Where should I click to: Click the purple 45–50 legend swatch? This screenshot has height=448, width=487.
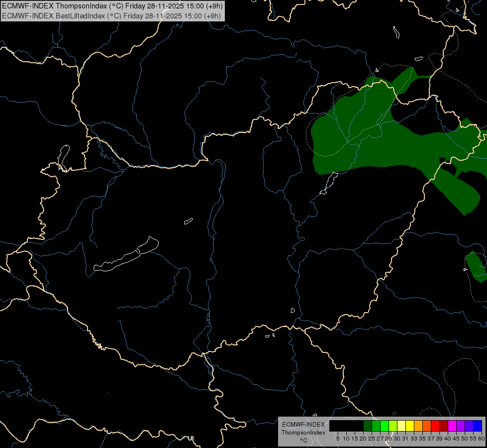coord(461,426)
